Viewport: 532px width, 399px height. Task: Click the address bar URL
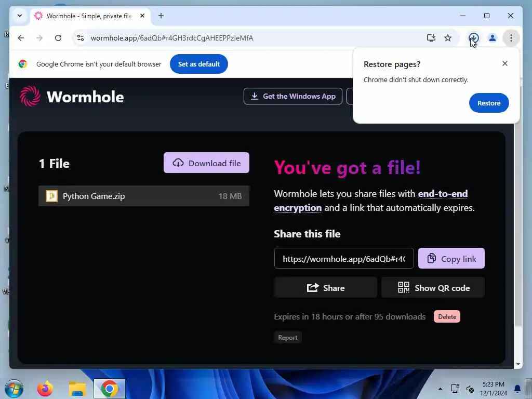(x=172, y=38)
